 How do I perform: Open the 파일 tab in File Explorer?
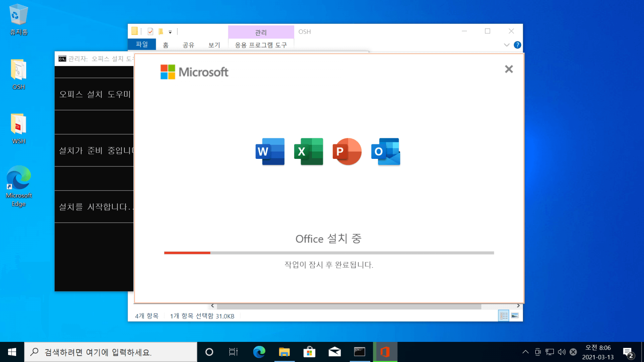(x=142, y=44)
